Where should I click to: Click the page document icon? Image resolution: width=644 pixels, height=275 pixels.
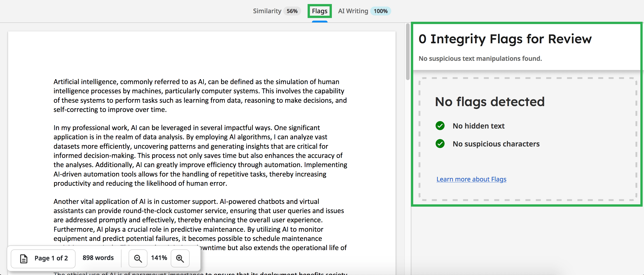24,258
